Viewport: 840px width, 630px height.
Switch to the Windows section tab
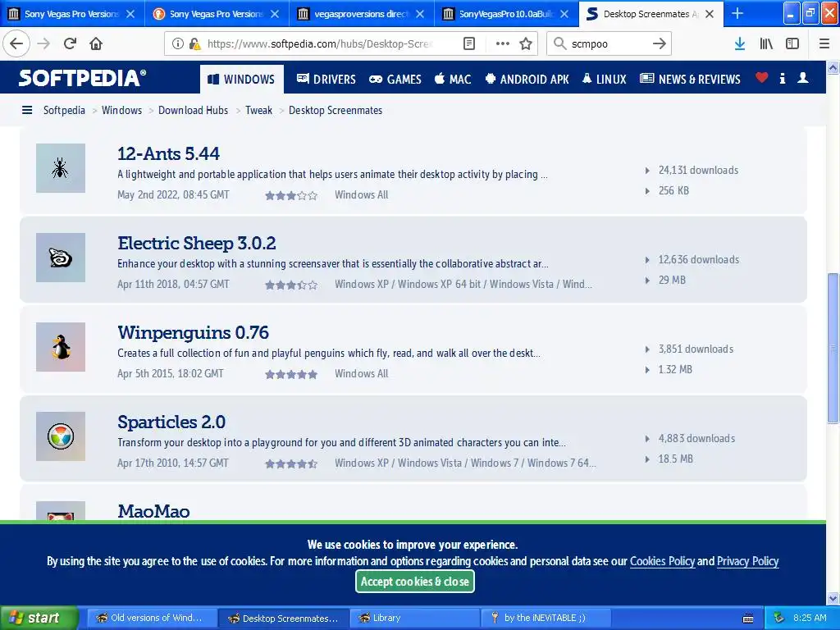(242, 80)
